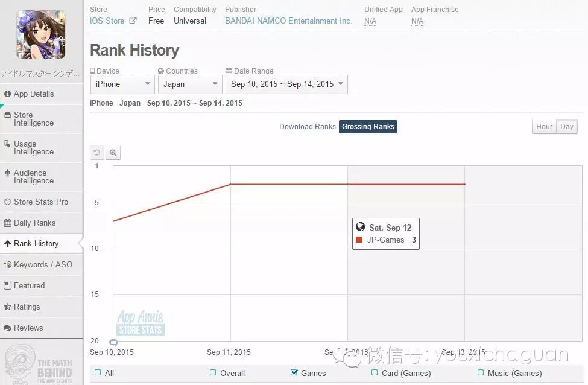Open the Date Range dropdown
588x385 pixels.
coord(286,84)
